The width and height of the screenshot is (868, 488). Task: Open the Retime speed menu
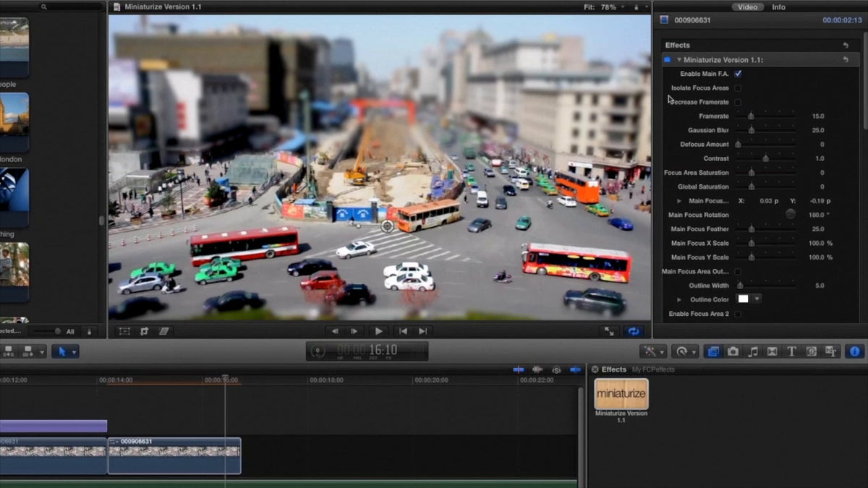tap(684, 351)
